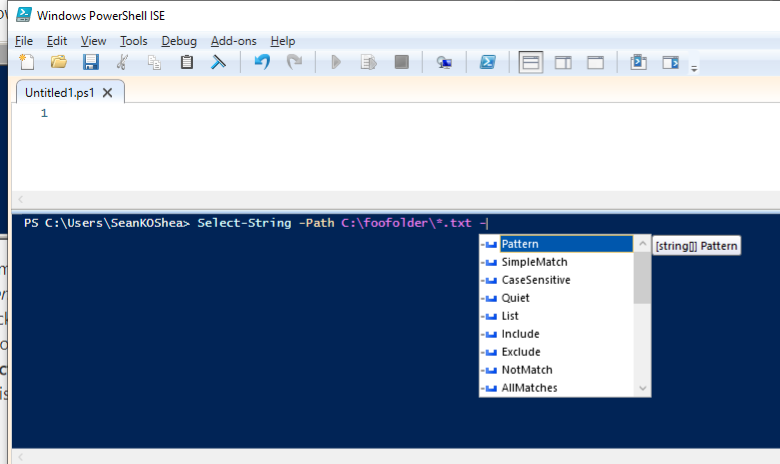Open the View menu
Screen dimensions: 780x464
point(94,41)
